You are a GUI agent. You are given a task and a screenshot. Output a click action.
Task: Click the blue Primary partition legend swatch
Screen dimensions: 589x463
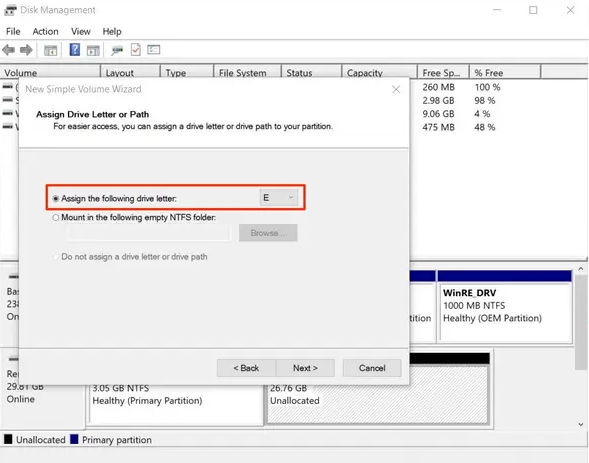[x=74, y=439]
